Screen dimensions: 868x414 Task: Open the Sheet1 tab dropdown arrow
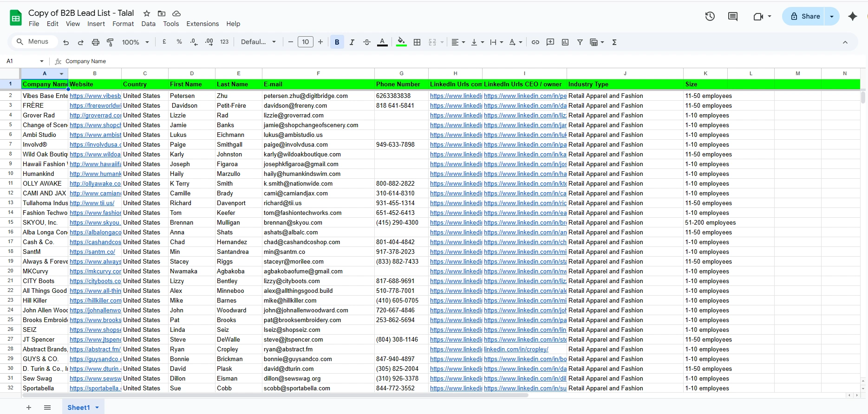97,408
